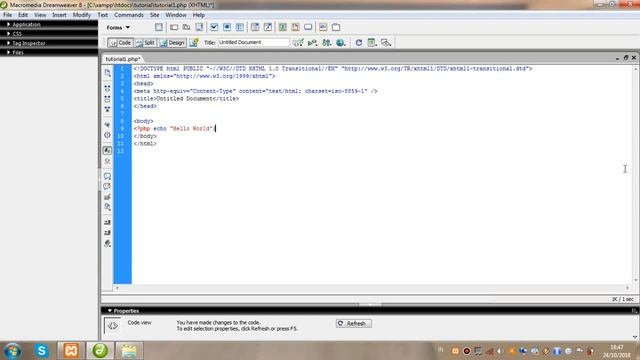This screenshot has height=360, width=640.
Task: Click the Validate Markup icon
Action: pyautogui.click(x=312, y=42)
